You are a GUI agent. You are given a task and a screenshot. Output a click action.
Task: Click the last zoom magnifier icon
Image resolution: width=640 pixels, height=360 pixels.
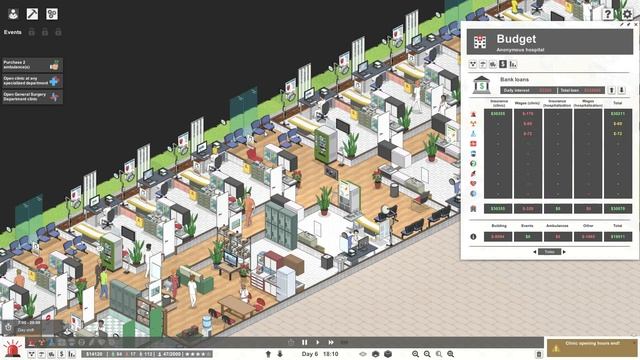click(451, 354)
